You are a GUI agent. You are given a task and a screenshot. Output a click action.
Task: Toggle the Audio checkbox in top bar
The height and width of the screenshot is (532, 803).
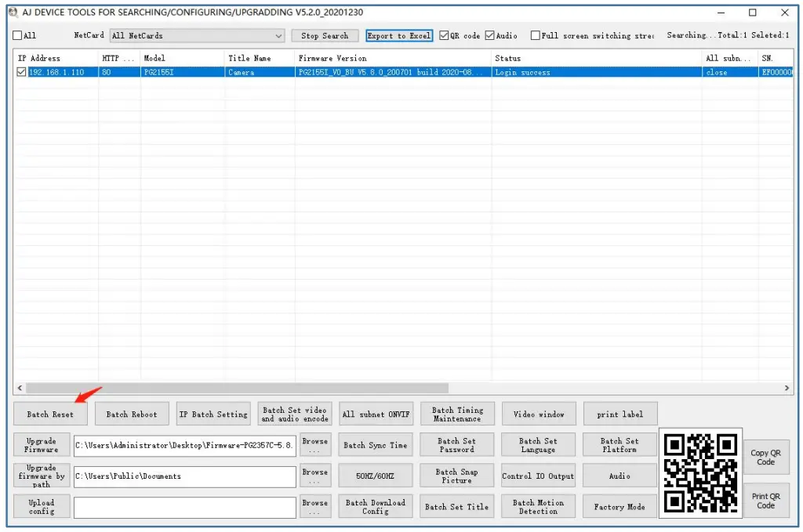click(489, 35)
